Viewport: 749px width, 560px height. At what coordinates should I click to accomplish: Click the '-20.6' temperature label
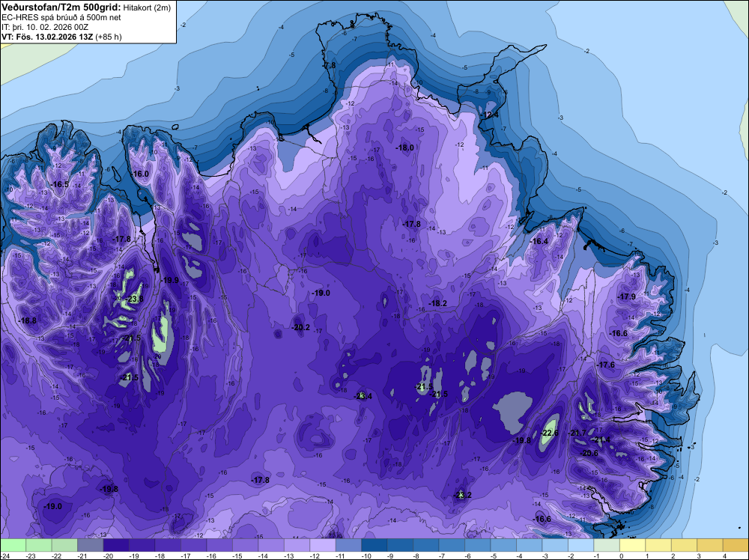click(x=589, y=453)
